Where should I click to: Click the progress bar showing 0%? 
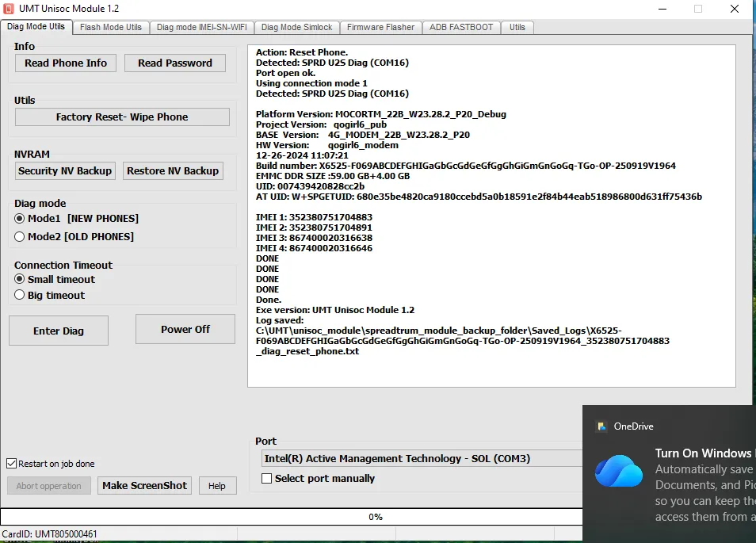(x=376, y=517)
